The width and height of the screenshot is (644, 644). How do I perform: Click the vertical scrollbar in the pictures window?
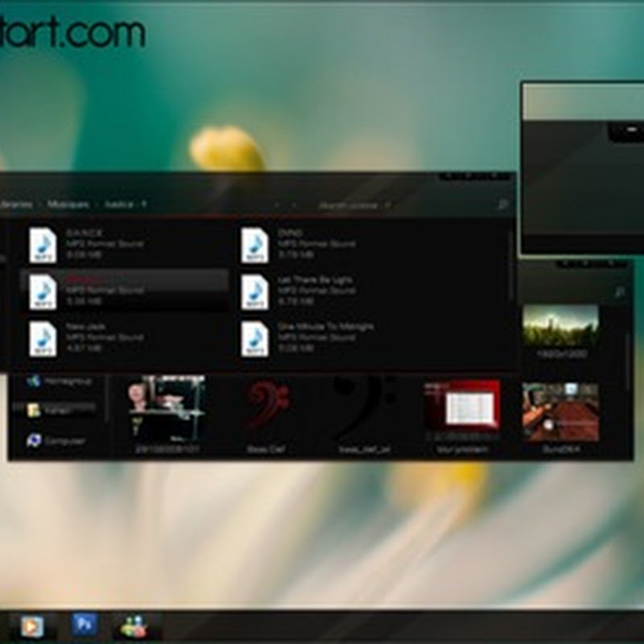628,354
